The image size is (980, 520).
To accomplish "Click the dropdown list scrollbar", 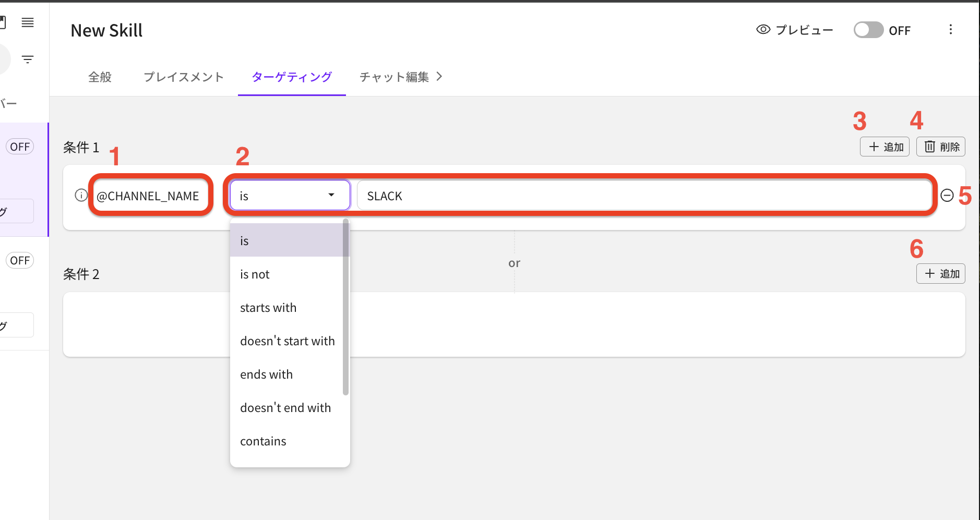I will point(345,308).
